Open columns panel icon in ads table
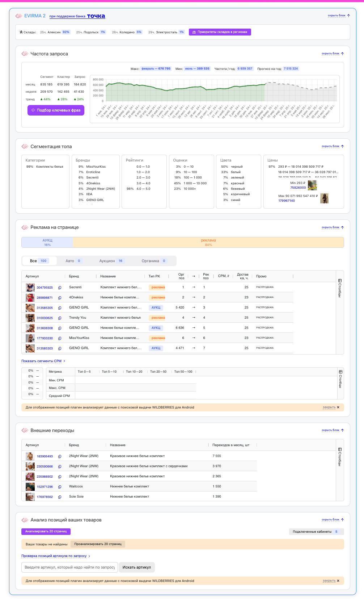 coord(340,281)
